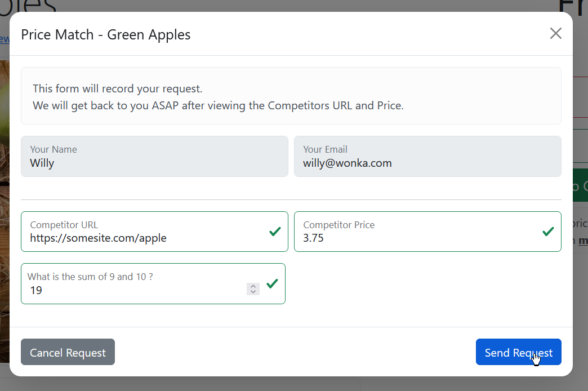
Task: Submit the form with Send Request
Action: pos(518,352)
